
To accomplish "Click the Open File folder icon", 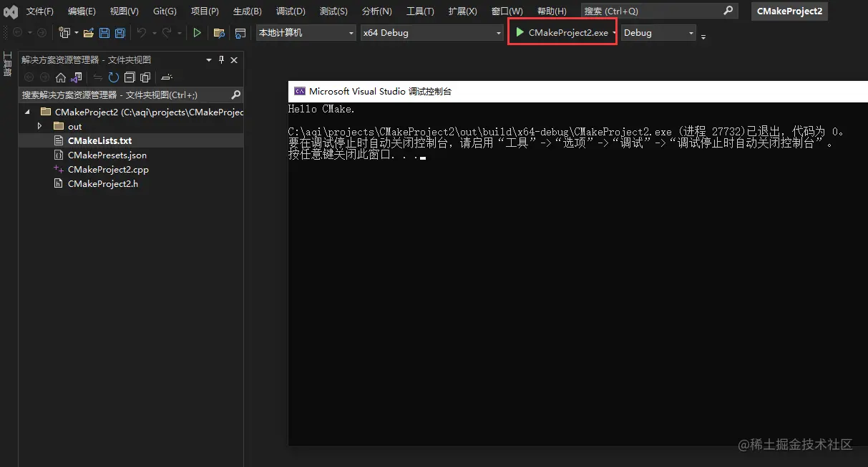I will [x=89, y=33].
